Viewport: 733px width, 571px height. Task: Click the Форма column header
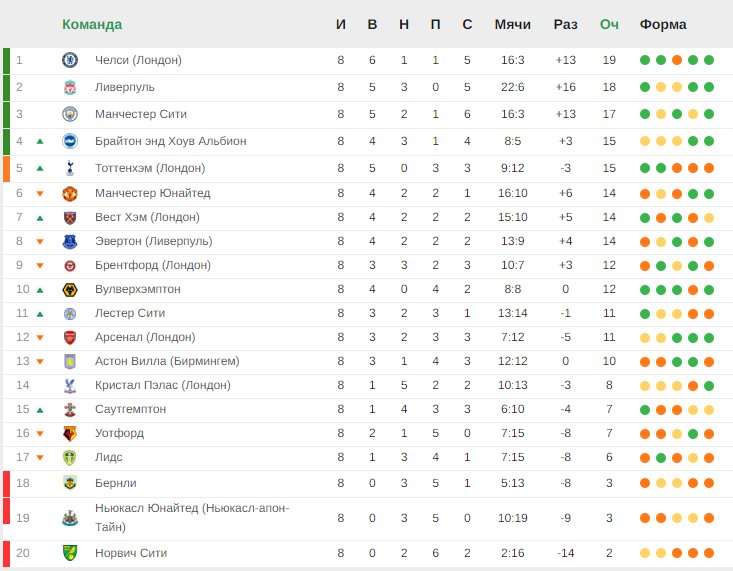(663, 24)
